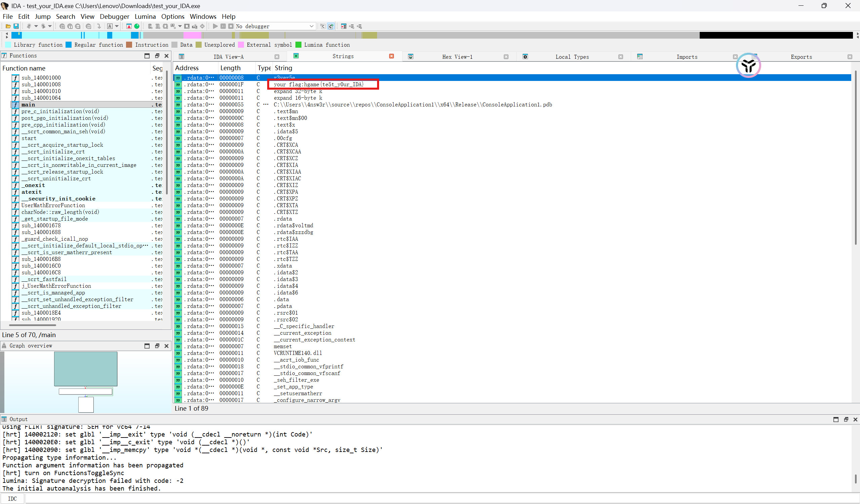Click the text search 'A' icon
This screenshot has width=860, height=504.
[x=110, y=26]
